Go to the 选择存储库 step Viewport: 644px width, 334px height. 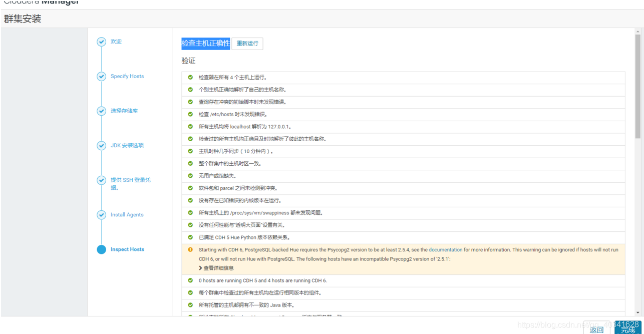(x=124, y=111)
